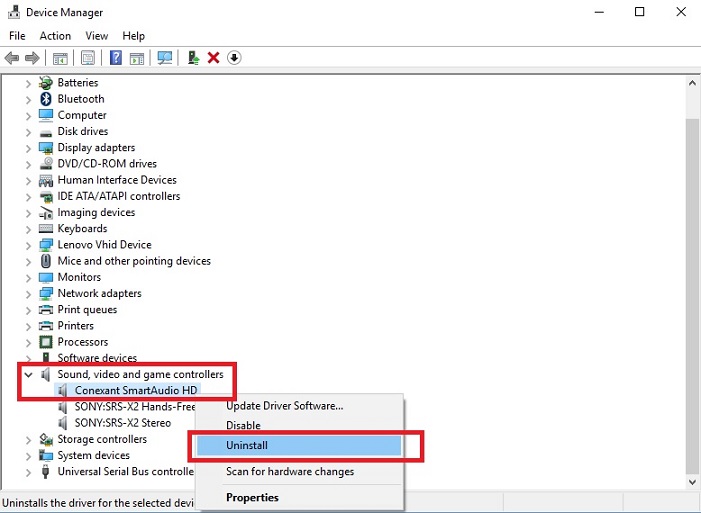Expand the Display adapters node

[x=28, y=148]
